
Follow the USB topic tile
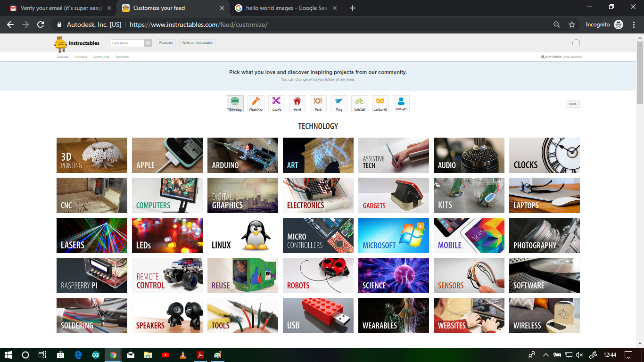point(318,315)
